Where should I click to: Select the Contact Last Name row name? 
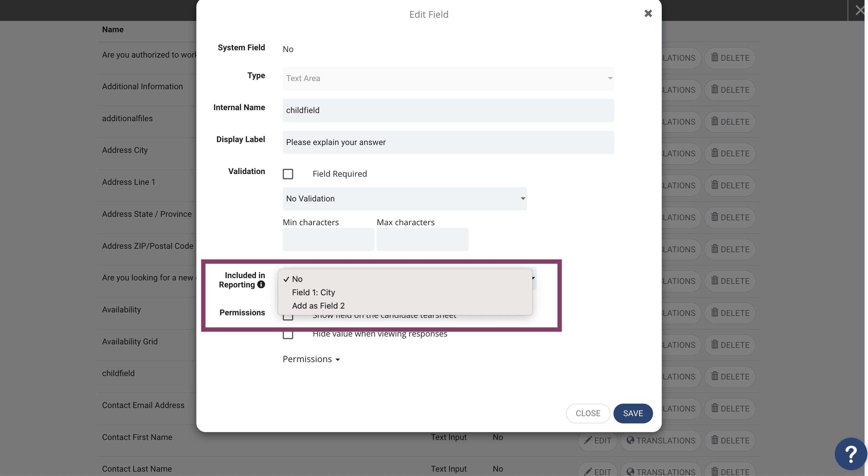click(137, 469)
